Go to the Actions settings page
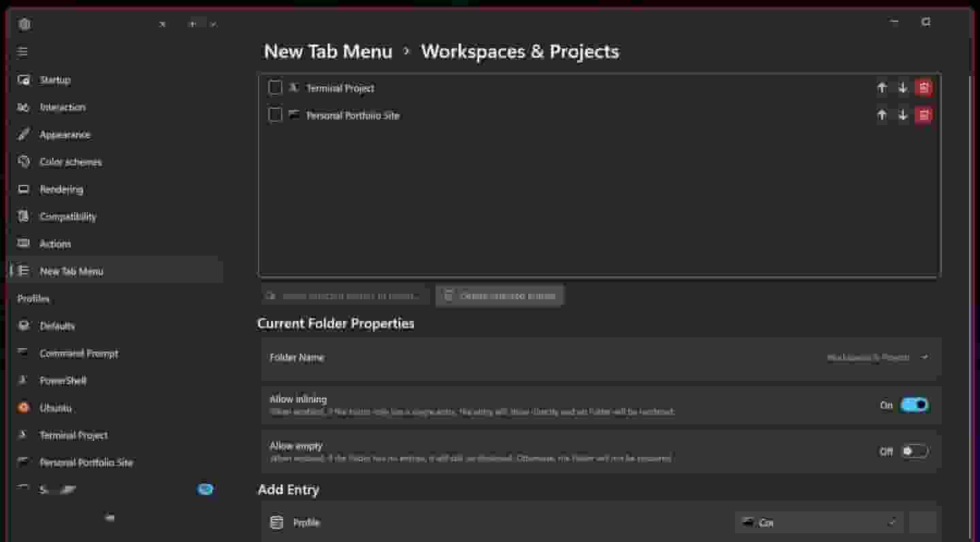Viewport: 980px width, 542px height. coord(55,243)
